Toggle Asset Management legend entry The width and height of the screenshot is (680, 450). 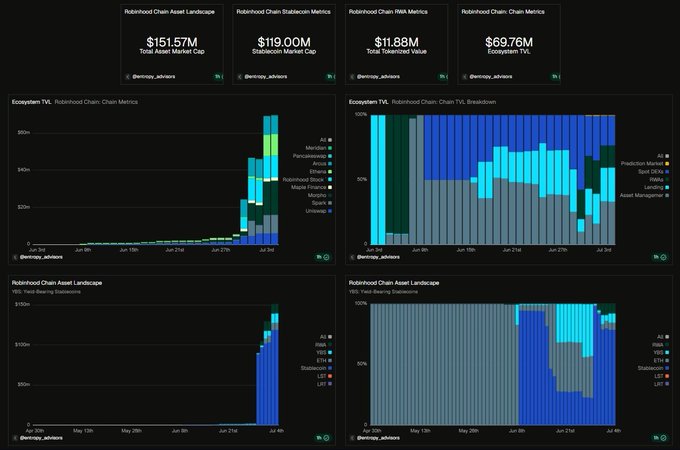pos(644,196)
